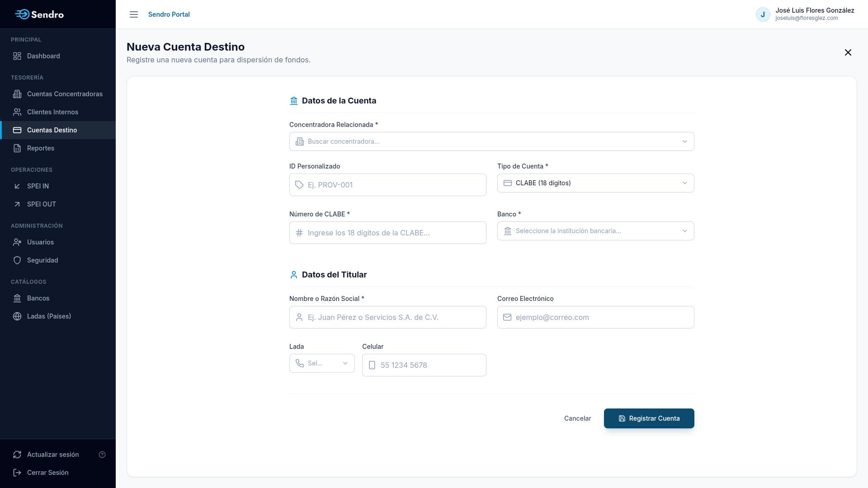Click the help icon beside Actualizar sesión
Screen dimensions: 868x488
pos(102,455)
